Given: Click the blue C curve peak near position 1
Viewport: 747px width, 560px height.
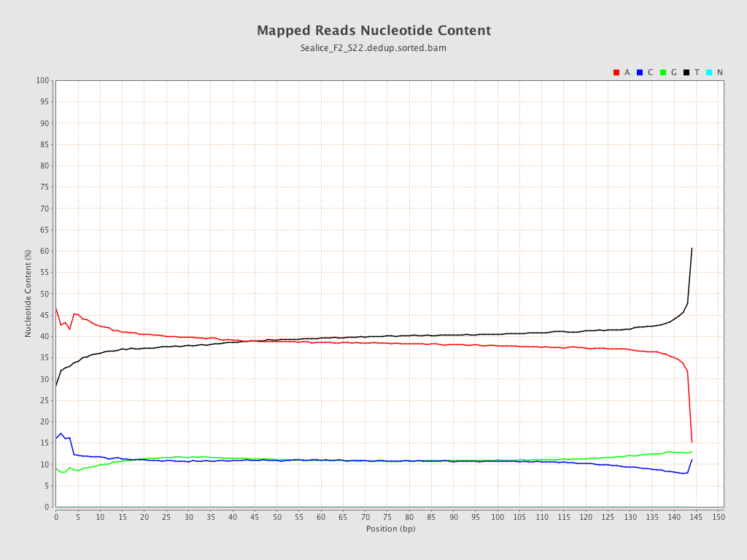Looking at the screenshot, I should pos(61,434).
